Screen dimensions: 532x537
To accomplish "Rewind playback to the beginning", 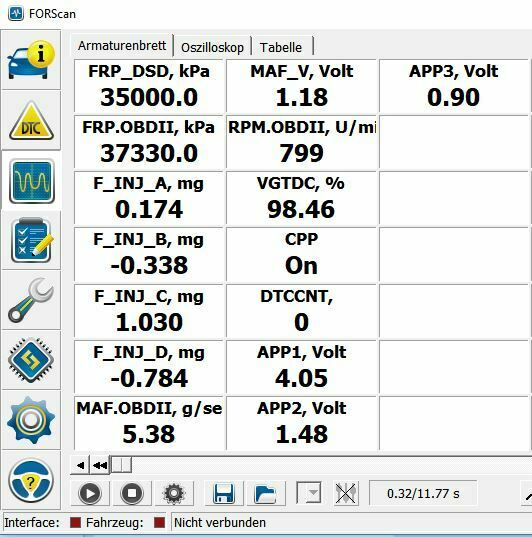I will pyautogui.click(x=100, y=465).
